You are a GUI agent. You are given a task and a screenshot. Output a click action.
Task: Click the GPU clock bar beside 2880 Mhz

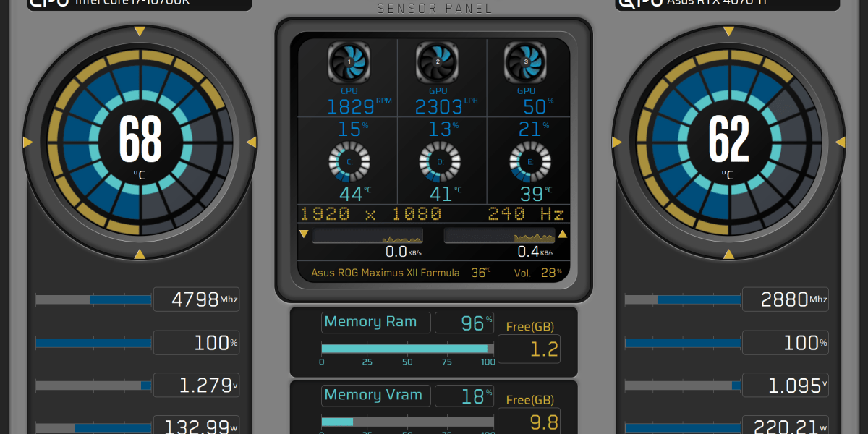pyautogui.click(x=682, y=299)
